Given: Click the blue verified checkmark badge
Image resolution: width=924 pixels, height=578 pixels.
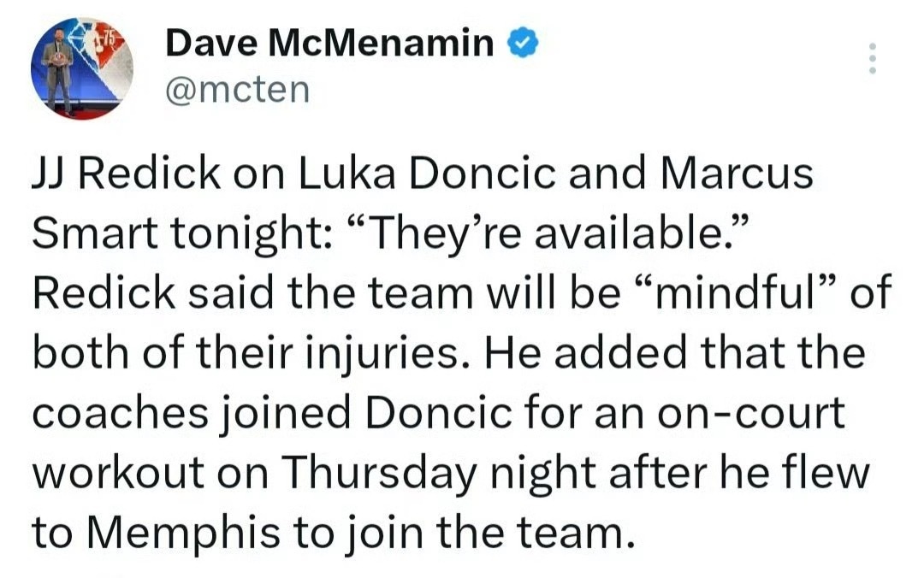Looking at the screenshot, I should pyautogui.click(x=523, y=43).
